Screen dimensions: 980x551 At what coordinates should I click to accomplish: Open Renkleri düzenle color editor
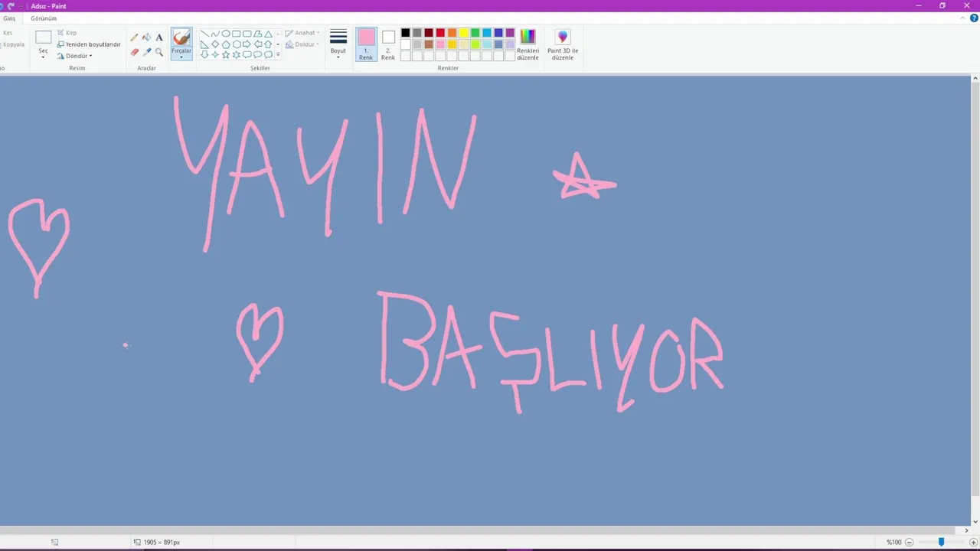point(528,44)
